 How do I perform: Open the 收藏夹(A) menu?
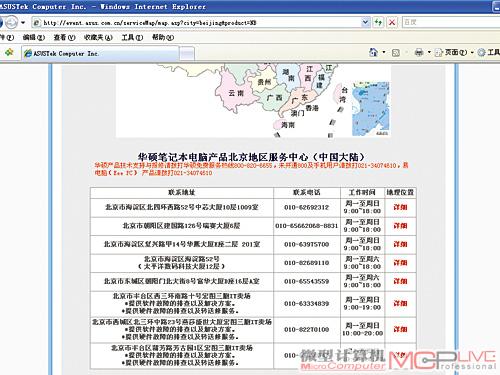click(x=98, y=37)
